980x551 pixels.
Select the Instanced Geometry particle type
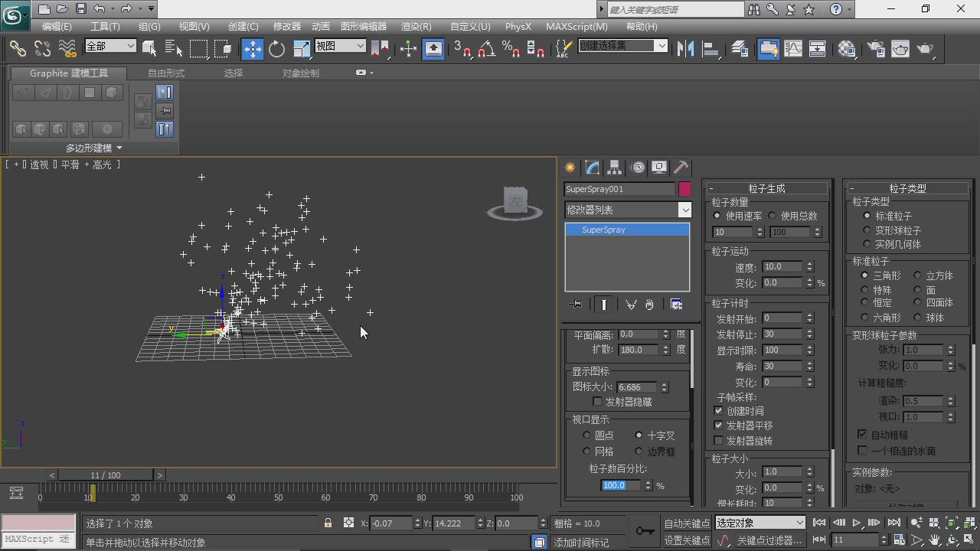tap(867, 244)
